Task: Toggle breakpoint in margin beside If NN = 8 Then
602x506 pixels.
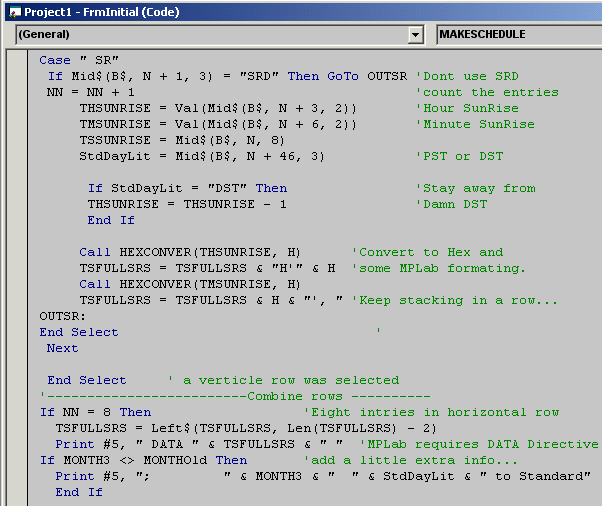Action: 18,412
